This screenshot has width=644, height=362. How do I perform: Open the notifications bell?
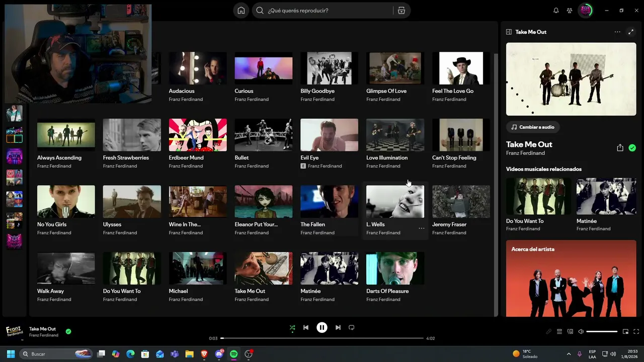pyautogui.click(x=556, y=11)
